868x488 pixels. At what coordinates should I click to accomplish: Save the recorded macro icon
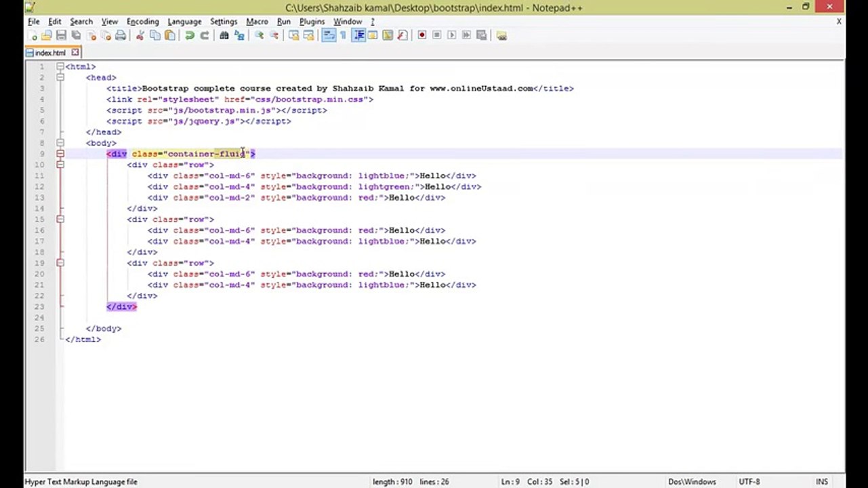[482, 35]
